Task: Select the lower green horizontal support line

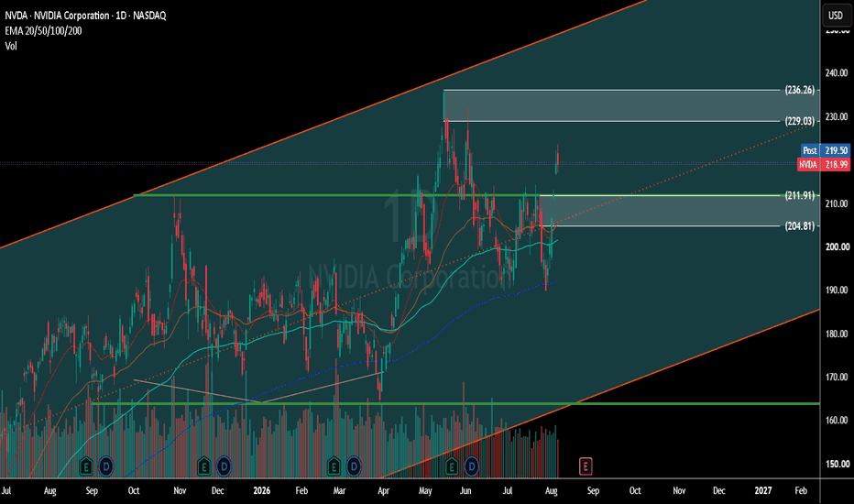Action: tap(454, 404)
